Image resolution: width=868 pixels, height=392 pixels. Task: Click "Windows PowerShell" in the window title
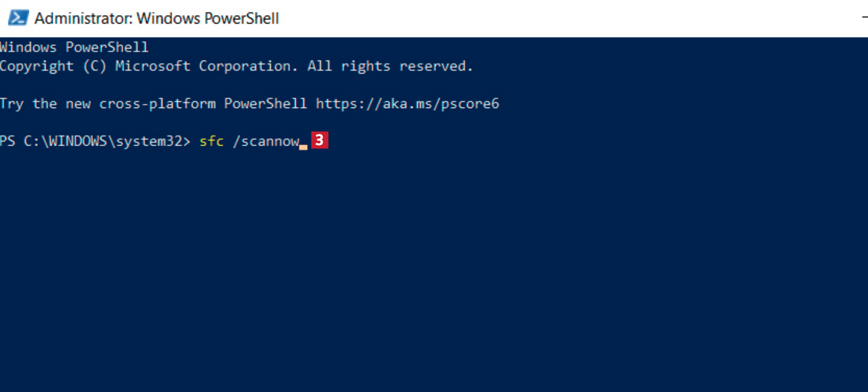pyautogui.click(x=208, y=19)
